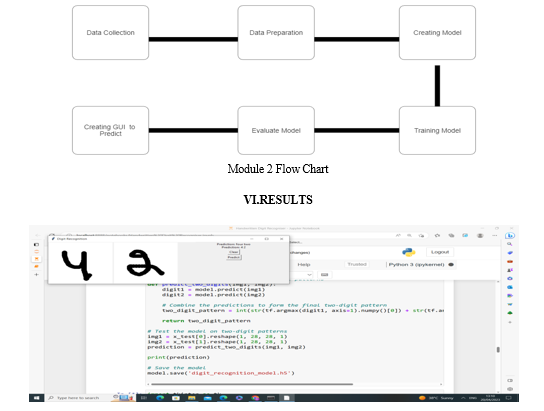The width and height of the screenshot is (544, 411).
Task: Open new vertical tab with plus icon
Action: (36, 274)
